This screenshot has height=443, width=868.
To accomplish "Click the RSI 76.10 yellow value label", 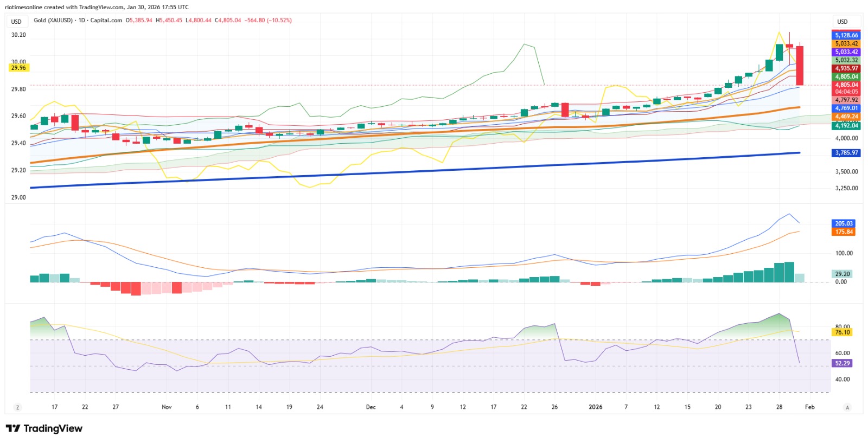I will click(843, 332).
